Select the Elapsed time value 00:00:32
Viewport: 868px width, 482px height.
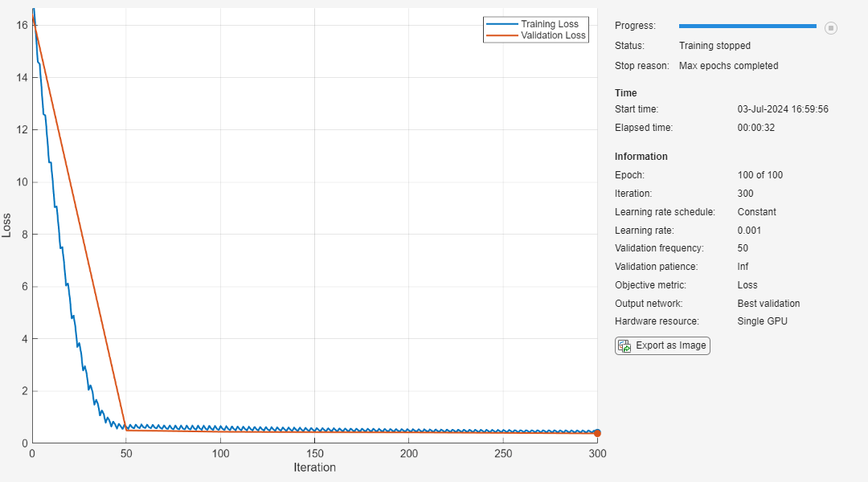click(x=756, y=128)
